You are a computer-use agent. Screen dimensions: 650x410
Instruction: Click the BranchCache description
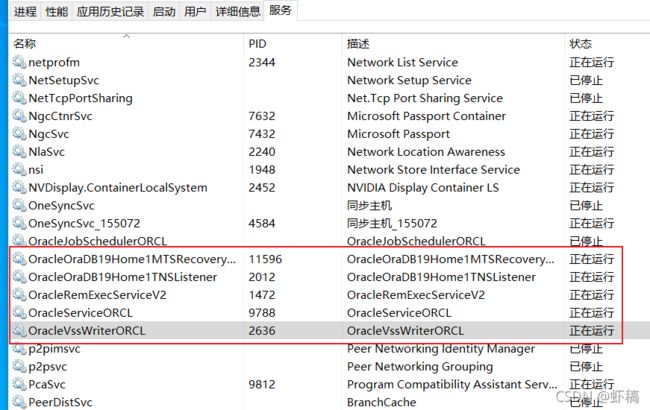pyautogui.click(x=382, y=402)
